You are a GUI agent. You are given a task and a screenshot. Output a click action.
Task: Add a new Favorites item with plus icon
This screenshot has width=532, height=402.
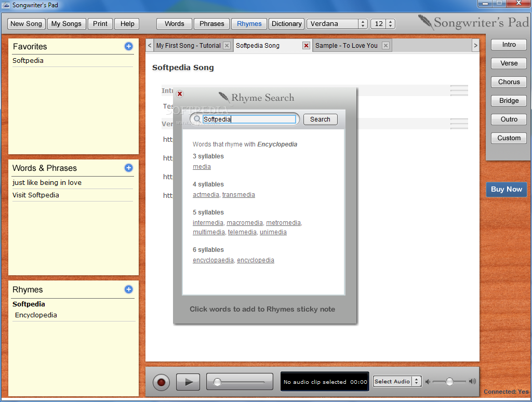tap(129, 46)
